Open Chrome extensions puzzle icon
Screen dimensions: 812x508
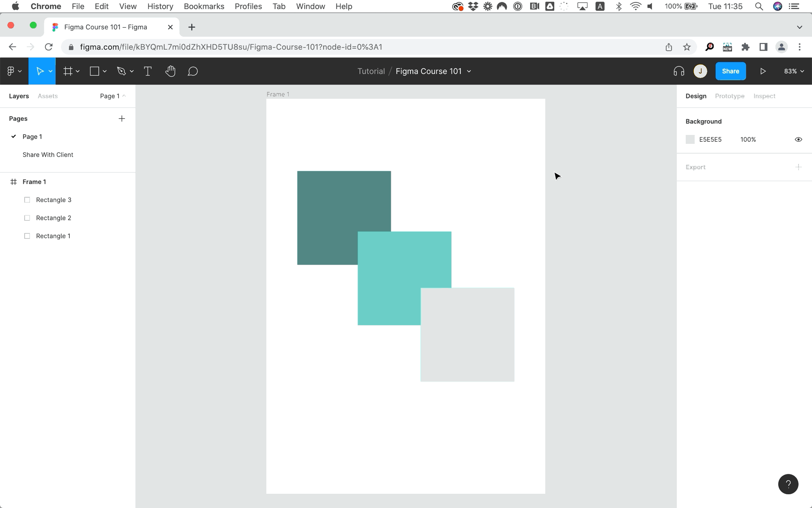(x=745, y=47)
